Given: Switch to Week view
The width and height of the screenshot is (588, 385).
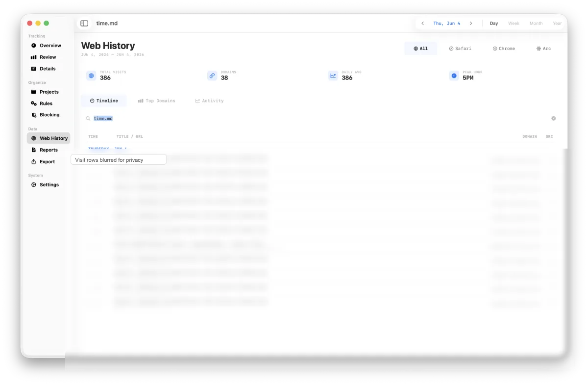Looking at the screenshot, I should click(514, 24).
